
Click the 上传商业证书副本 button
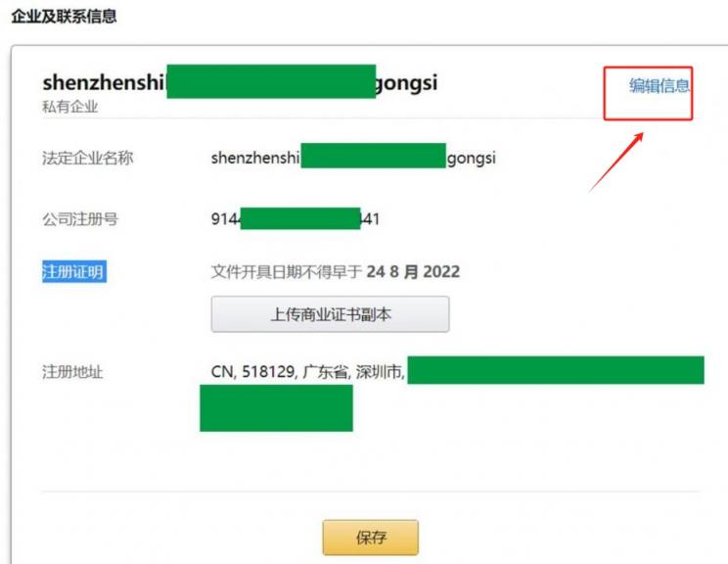pyautogui.click(x=330, y=314)
